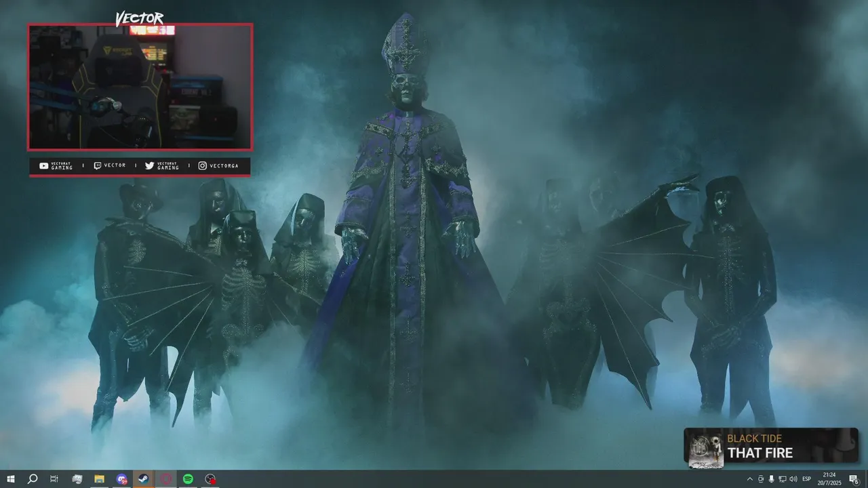Click the YouTube icon in the social bar
This screenshot has width=868, height=488.
tap(44, 166)
